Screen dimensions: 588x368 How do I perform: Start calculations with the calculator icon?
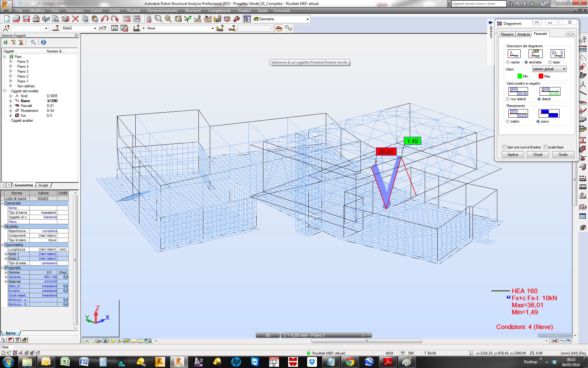[127, 19]
